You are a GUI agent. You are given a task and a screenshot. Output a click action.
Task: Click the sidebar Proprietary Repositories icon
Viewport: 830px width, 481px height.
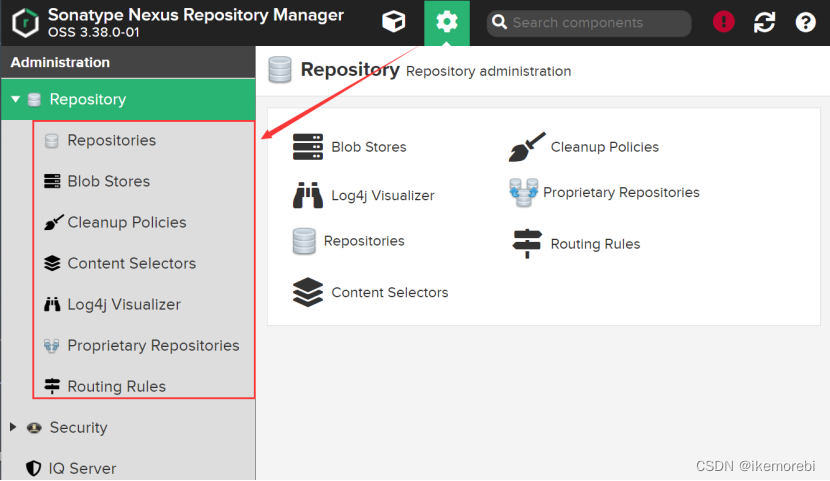pos(51,346)
